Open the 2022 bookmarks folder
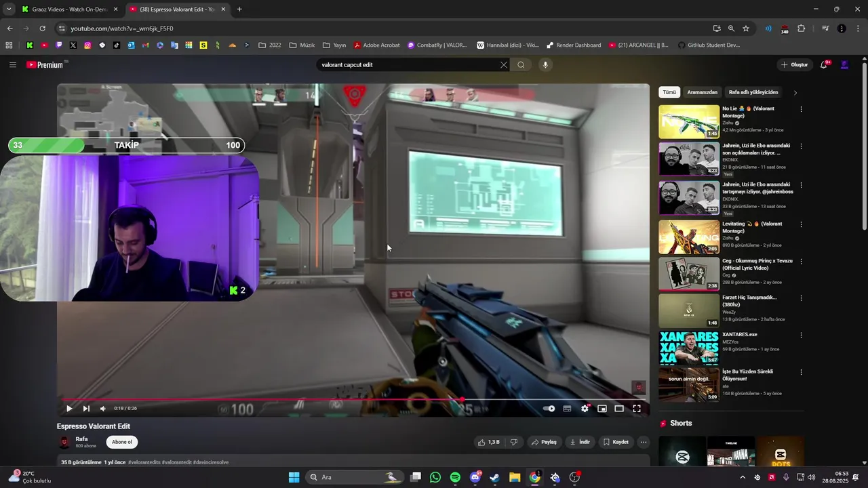The image size is (868, 488). point(270,45)
